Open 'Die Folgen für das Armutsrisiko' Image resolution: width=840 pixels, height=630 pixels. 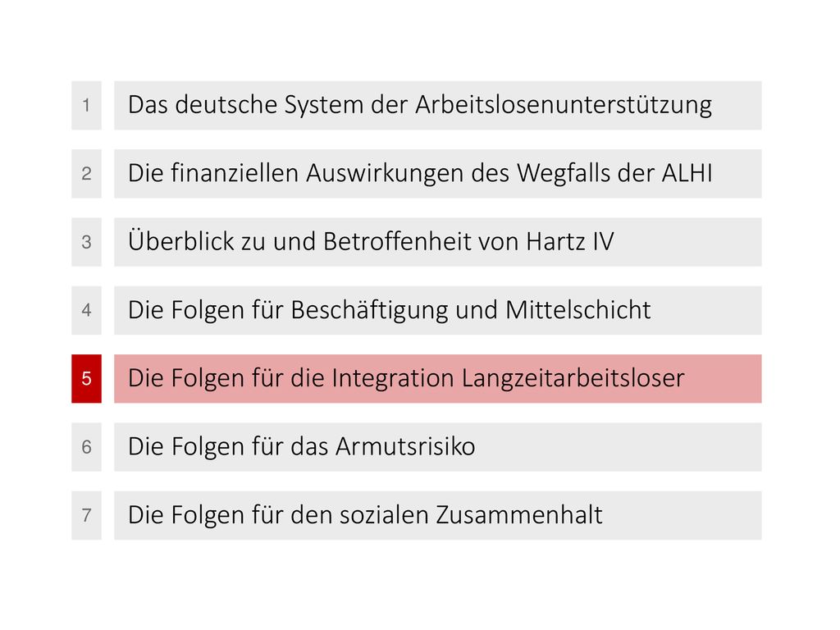pyautogui.click(x=438, y=447)
